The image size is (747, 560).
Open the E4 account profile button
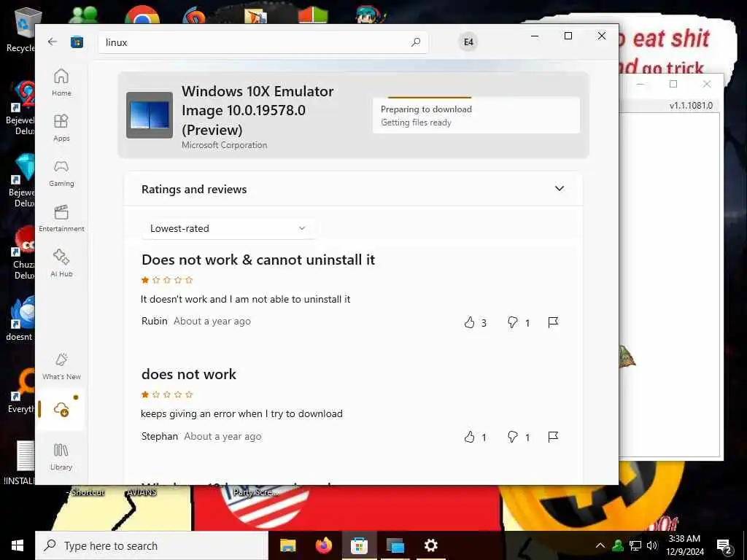(468, 42)
